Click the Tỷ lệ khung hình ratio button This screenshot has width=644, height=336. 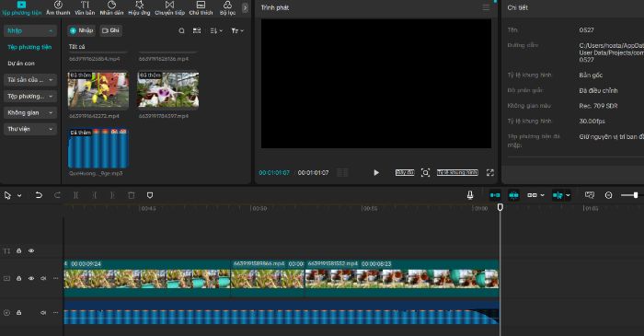(x=457, y=172)
